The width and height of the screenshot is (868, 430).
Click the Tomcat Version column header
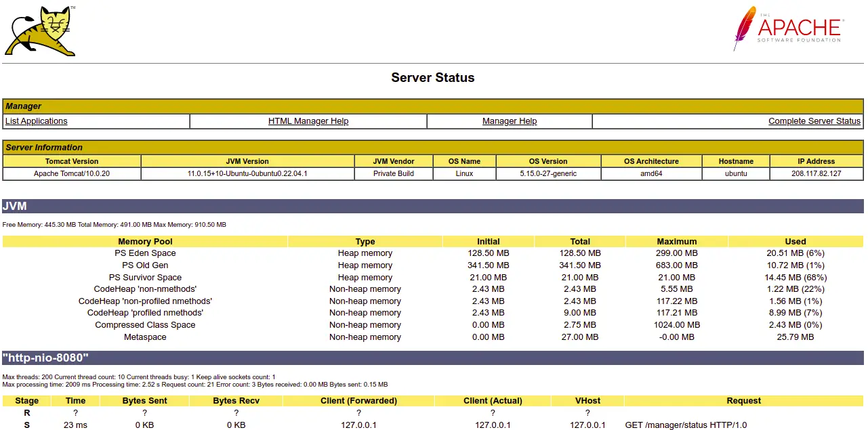click(72, 161)
